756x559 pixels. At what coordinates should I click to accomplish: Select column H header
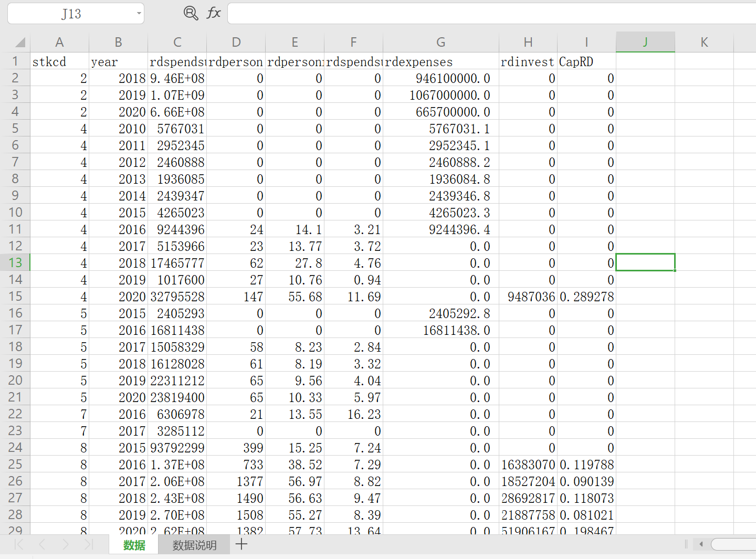coord(528,43)
